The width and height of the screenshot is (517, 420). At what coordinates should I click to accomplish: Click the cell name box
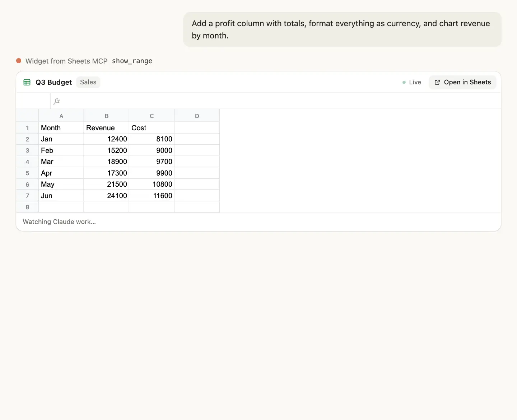pos(33,101)
